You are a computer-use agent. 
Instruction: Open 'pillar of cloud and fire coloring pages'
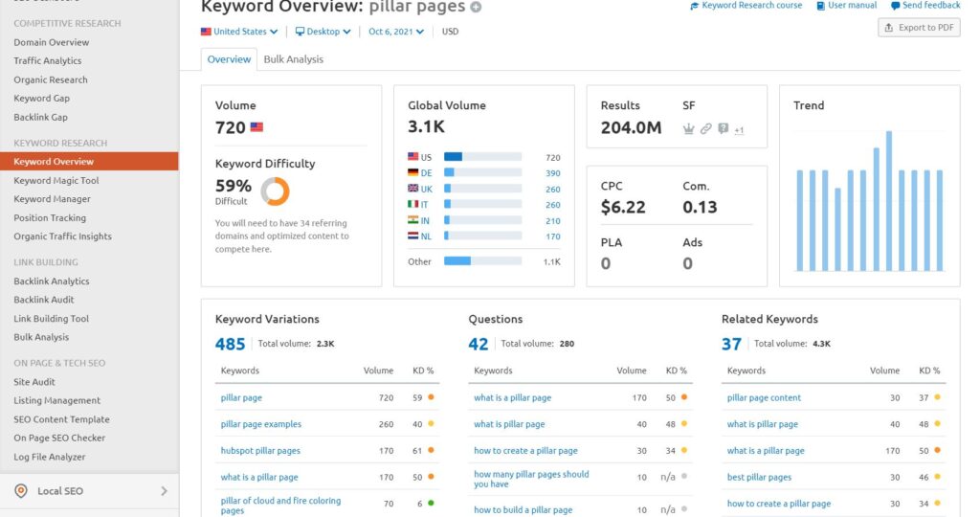(x=280, y=506)
